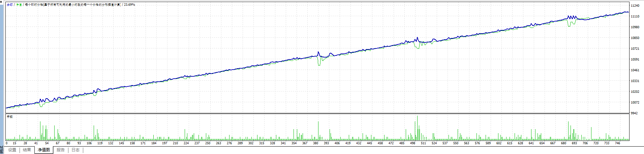Open the 报告 tab
Image resolution: width=644 pixels, height=154 pixels.
pos(61,150)
